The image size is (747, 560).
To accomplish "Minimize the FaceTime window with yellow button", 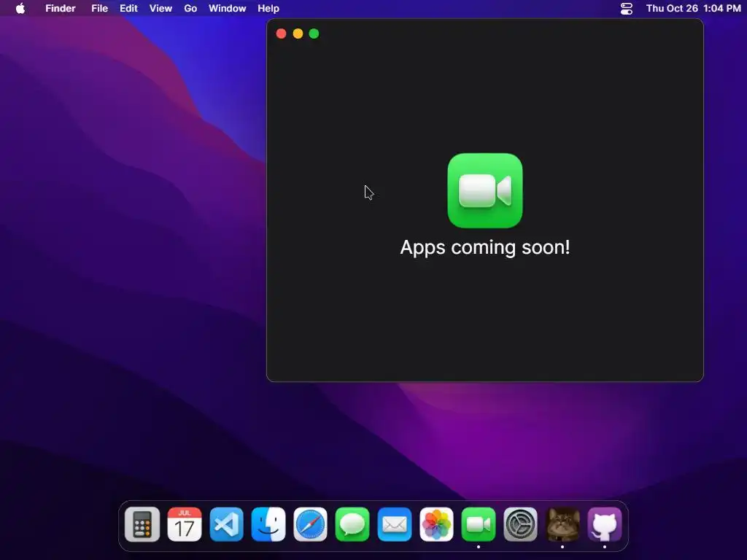I will [x=298, y=34].
